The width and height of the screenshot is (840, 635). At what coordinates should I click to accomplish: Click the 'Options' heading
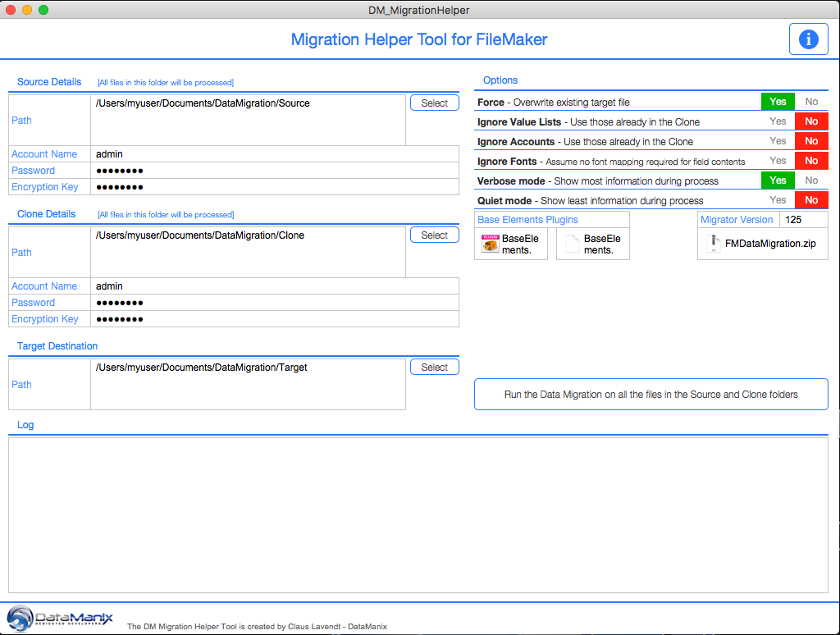[500, 80]
